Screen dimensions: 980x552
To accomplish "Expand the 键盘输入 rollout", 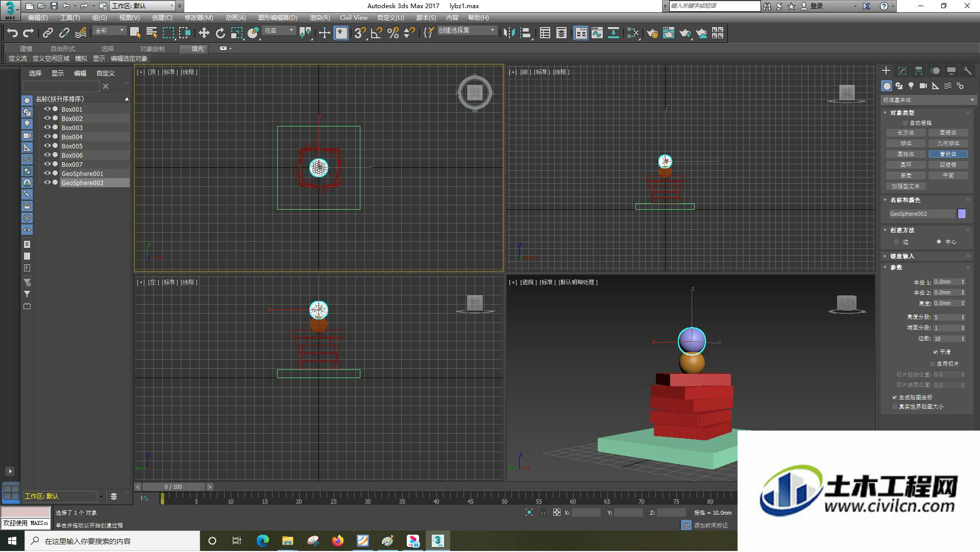I will (902, 256).
